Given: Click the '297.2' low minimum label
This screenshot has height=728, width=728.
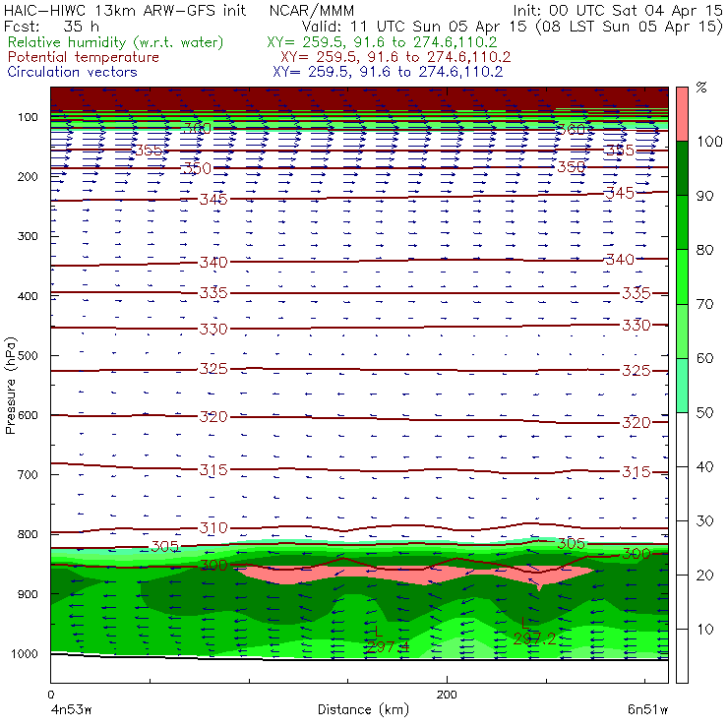Looking at the screenshot, I should pyautogui.click(x=534, y=638).
